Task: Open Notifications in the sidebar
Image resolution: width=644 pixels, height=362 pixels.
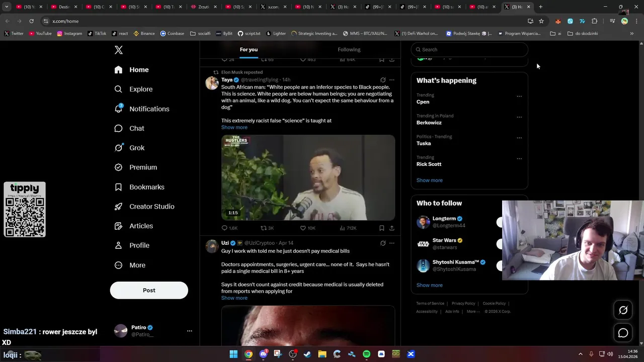Action: (141, 109)
